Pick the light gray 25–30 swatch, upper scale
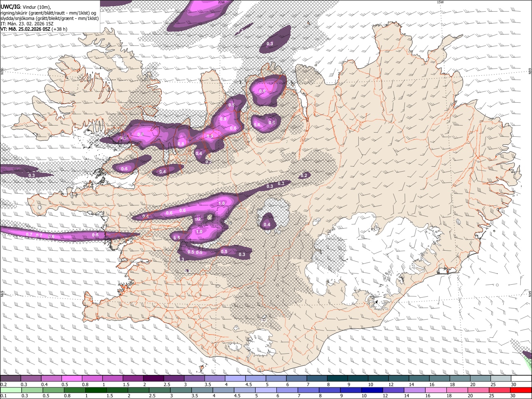 (501, 379)
